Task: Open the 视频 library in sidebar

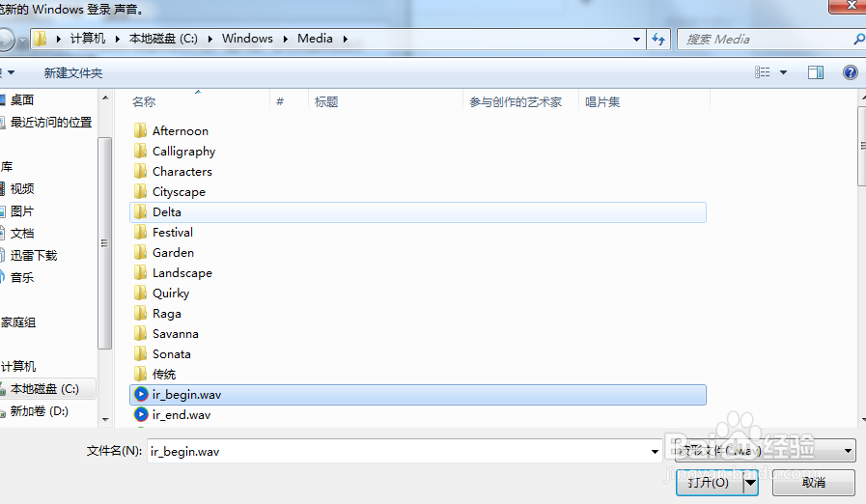Action: pos(22,189)
